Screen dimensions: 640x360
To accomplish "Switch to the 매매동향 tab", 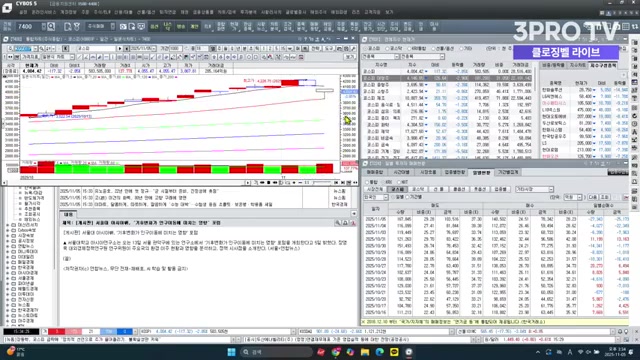I will (x=374, y=172).
